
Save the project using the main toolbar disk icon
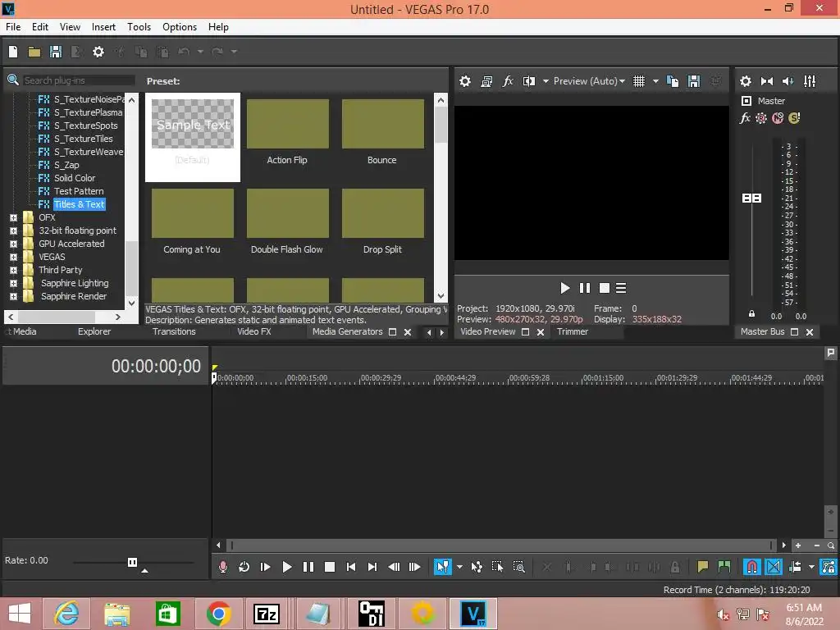pyautogui.click(x=56, y=52)
